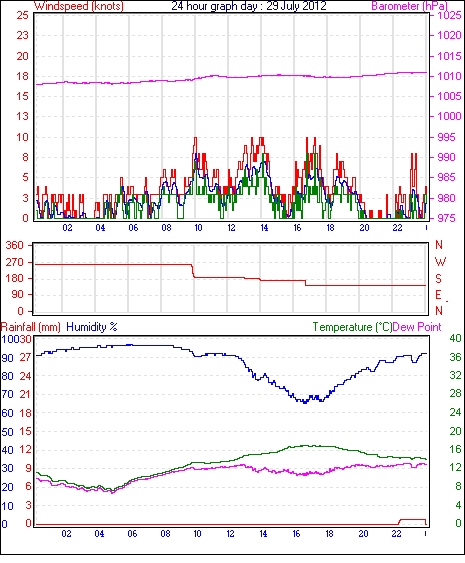Viewport: 465px width, 563px height.
Task: Click the Dew Point legend label
Action: 417,327
